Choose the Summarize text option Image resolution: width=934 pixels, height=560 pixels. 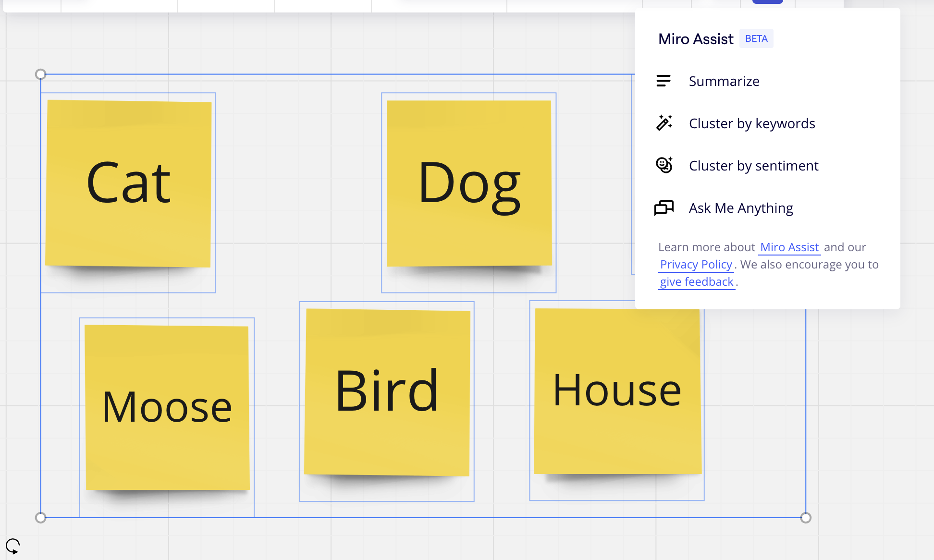724,81
